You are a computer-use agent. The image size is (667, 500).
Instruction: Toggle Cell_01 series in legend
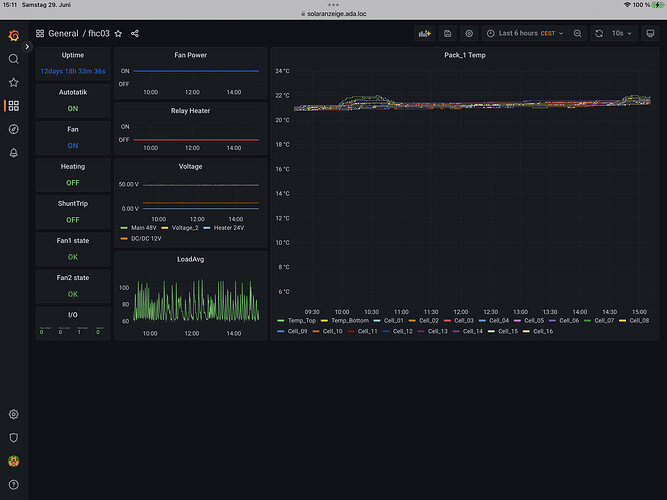point(393,320)
